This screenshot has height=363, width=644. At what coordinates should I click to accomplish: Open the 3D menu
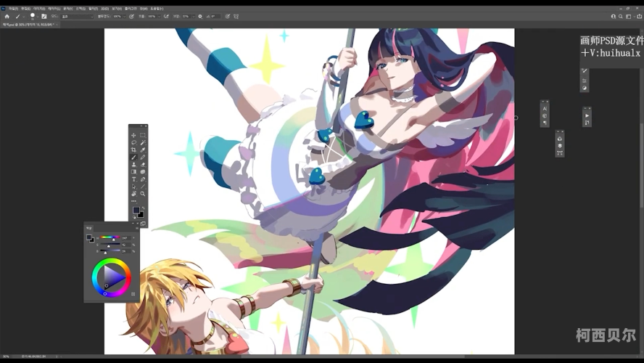click(x=104, y=8)
